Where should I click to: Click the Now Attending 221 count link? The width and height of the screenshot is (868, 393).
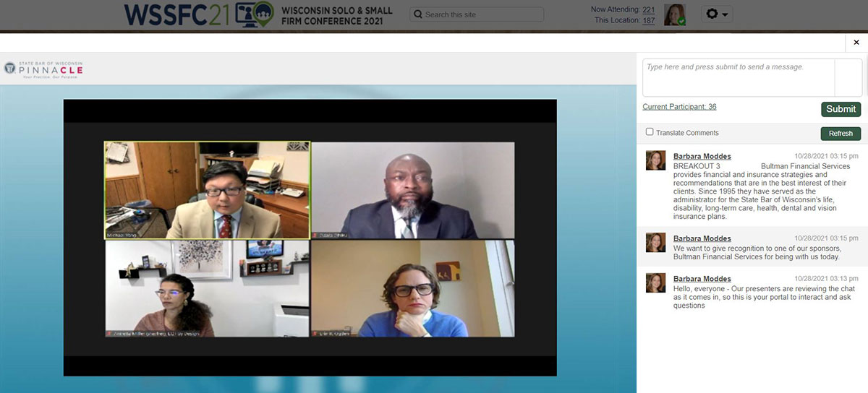pos(648,9)
